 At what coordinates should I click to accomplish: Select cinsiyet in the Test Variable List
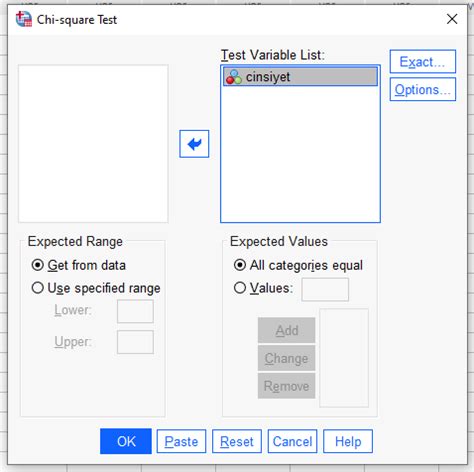[300, 77]
